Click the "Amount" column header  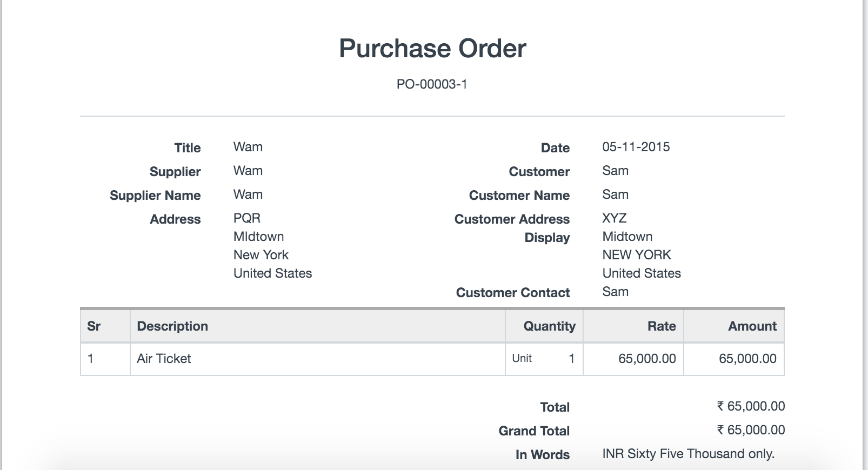tap(752, 326)
